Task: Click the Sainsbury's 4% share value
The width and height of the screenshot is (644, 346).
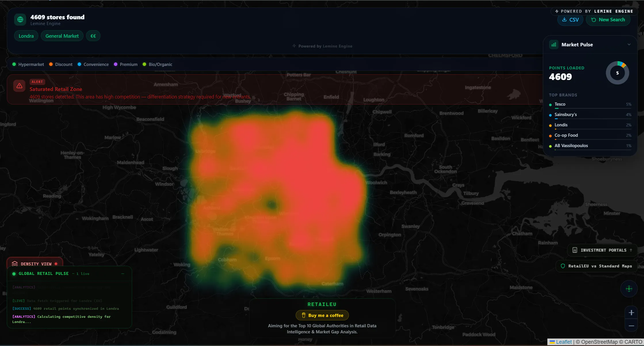Action: point(629,115)
